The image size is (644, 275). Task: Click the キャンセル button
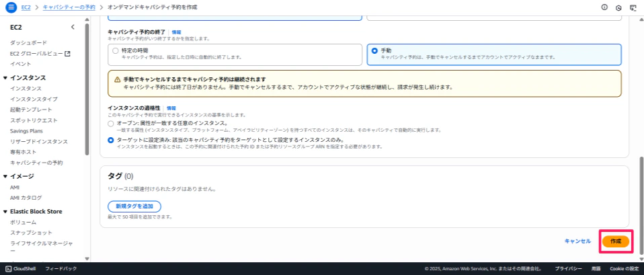pos(577,241)
